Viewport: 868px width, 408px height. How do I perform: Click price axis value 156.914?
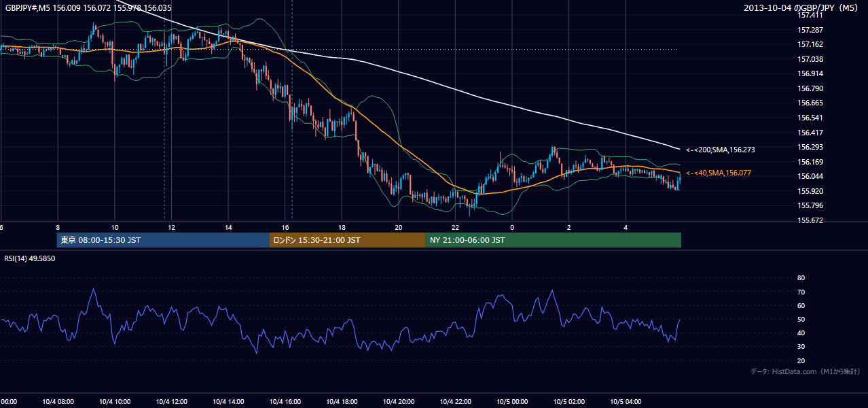tap(810, 73)
